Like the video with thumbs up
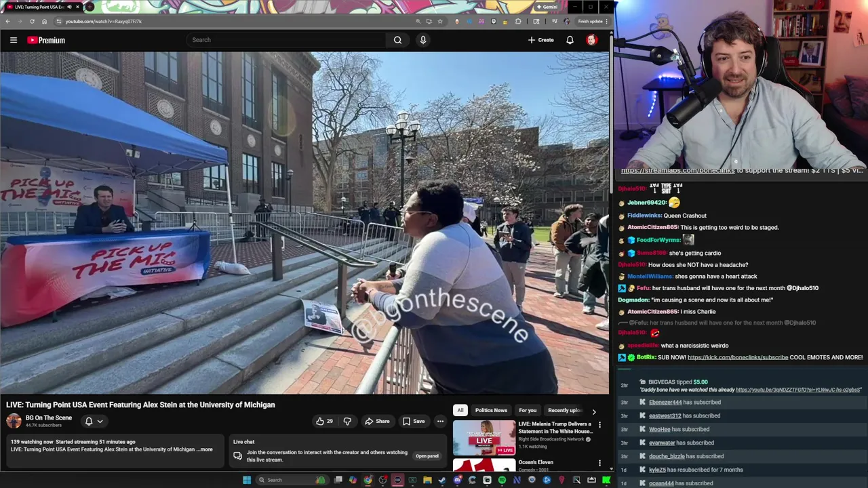 [x=324, y=422]
